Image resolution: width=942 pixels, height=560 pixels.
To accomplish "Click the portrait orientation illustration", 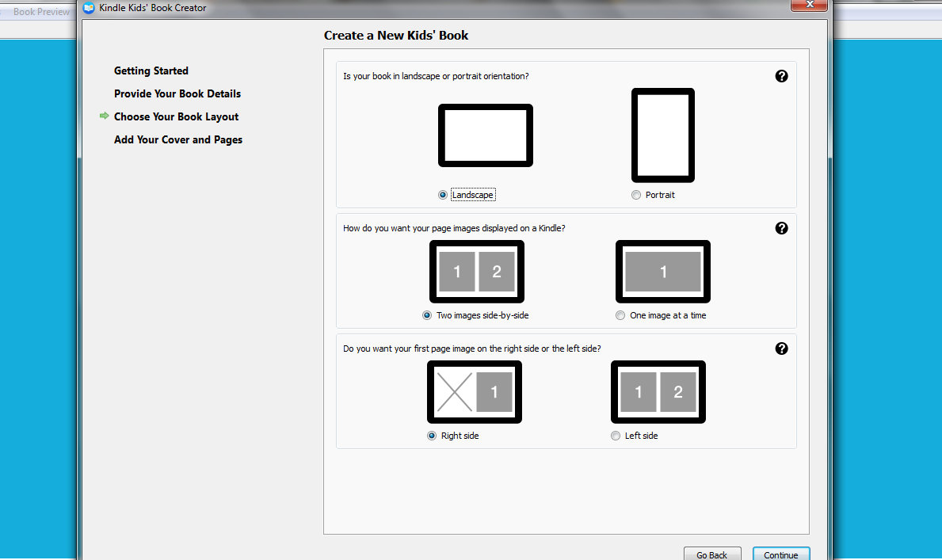I will pos(662,135).
